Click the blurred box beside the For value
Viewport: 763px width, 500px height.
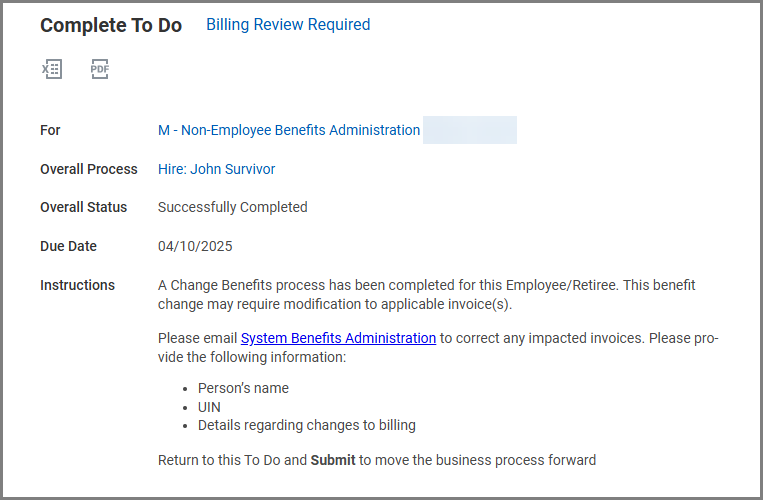469,130
